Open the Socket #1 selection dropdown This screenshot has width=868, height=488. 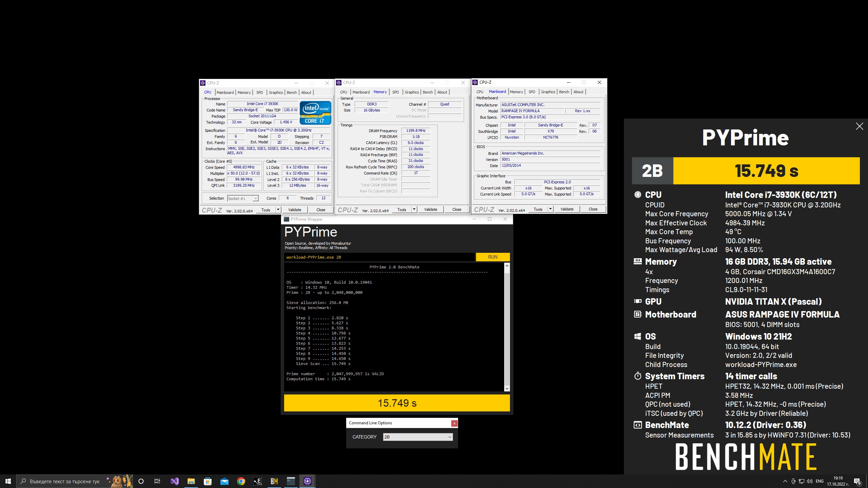pos(243,198)
